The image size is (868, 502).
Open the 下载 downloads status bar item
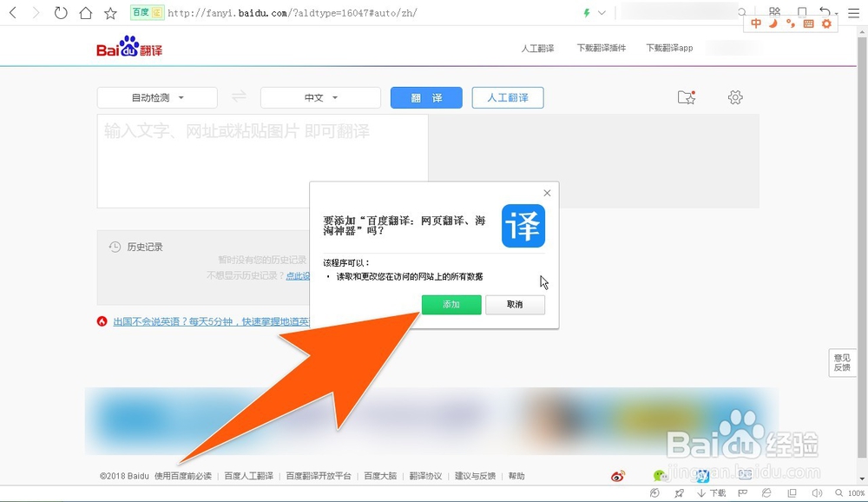(712, 493)
